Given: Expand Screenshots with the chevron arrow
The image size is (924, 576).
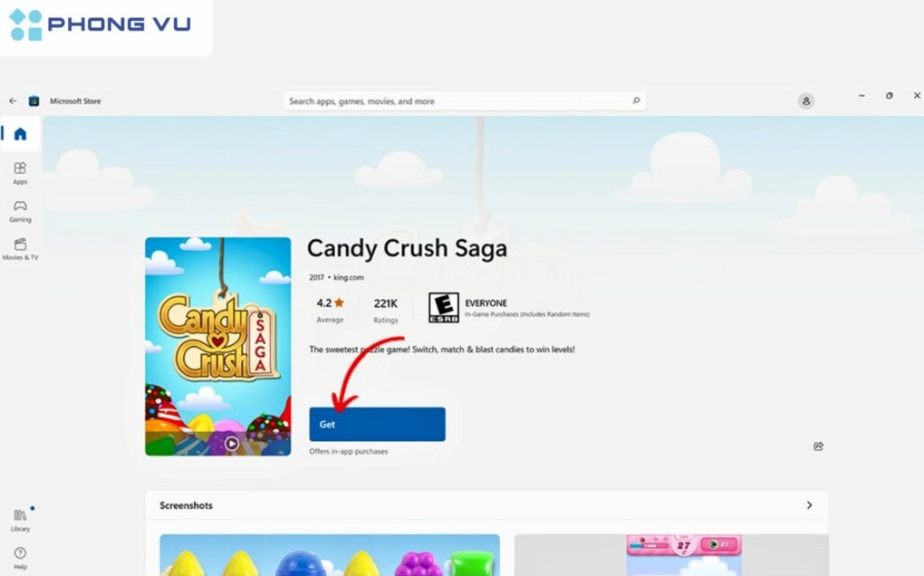Looking at the screenshot, I should pos(809,505).
